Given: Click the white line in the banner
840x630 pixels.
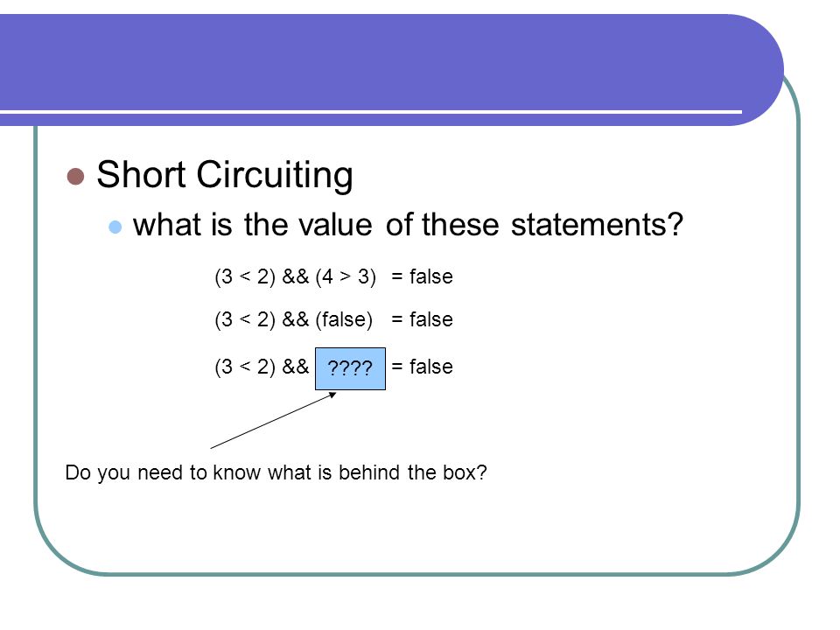Looking at the screenshot, I should click(x=371, y=112).
